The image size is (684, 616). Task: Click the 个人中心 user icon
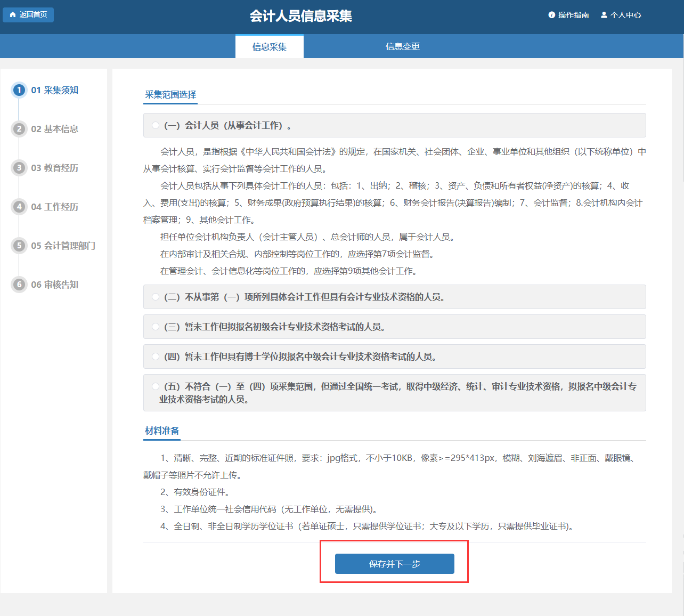604,15
